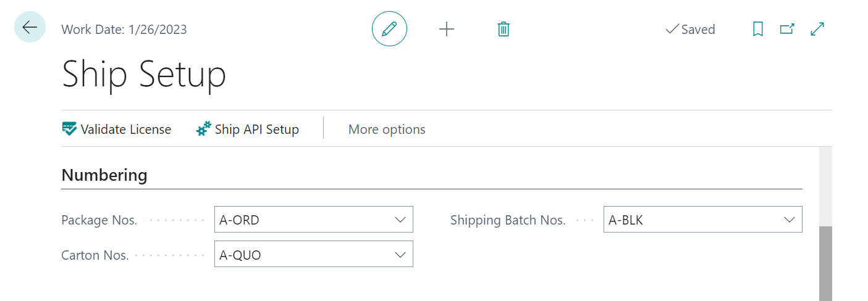Click the diagonal arrows expand page icon
868x301 pixels.
pos(817,29)
